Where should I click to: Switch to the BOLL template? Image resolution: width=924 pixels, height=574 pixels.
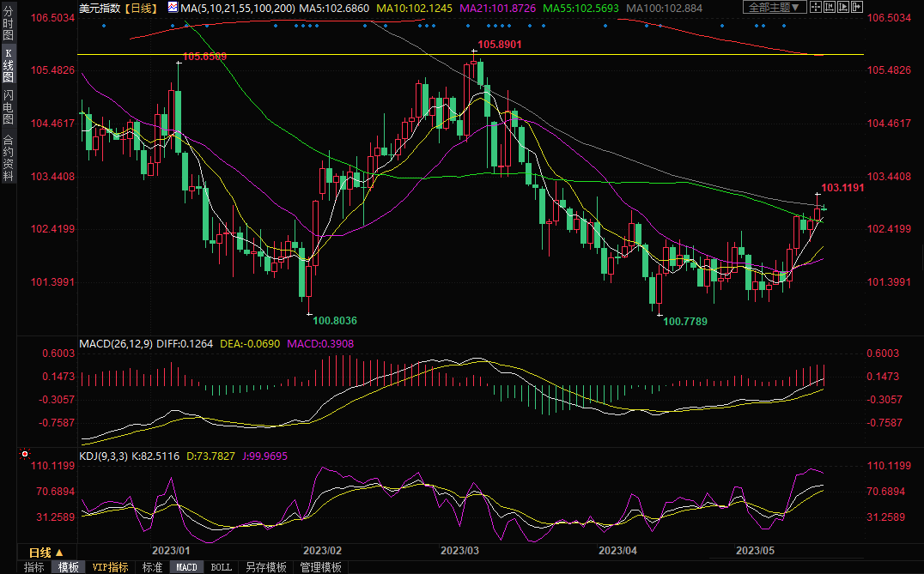pos(221,567)
